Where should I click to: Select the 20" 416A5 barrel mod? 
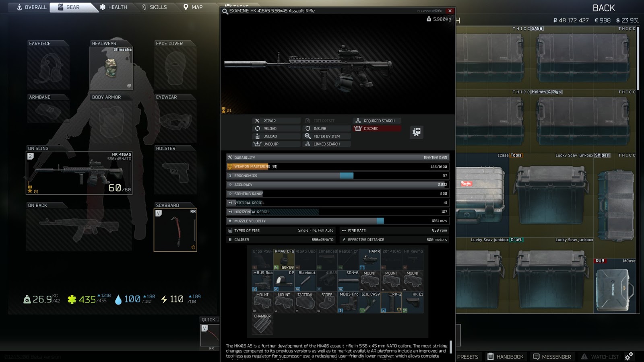(x=391, y=259)
